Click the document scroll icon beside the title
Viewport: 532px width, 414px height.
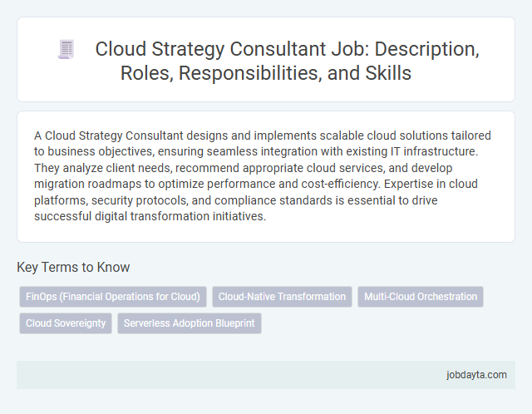click(x=66, y=49)
